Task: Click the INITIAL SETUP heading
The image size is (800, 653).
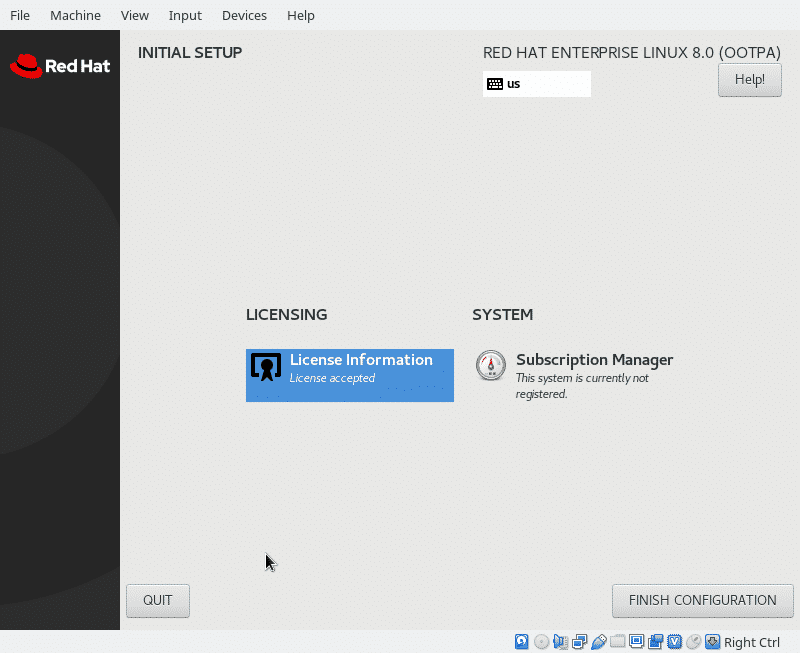Action: [190, 53]
